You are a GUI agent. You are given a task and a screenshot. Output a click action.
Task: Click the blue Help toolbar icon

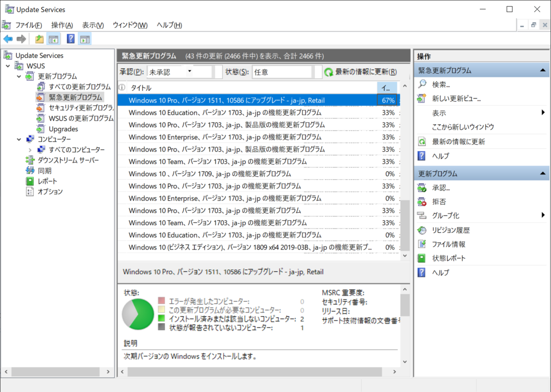(71, 39)
